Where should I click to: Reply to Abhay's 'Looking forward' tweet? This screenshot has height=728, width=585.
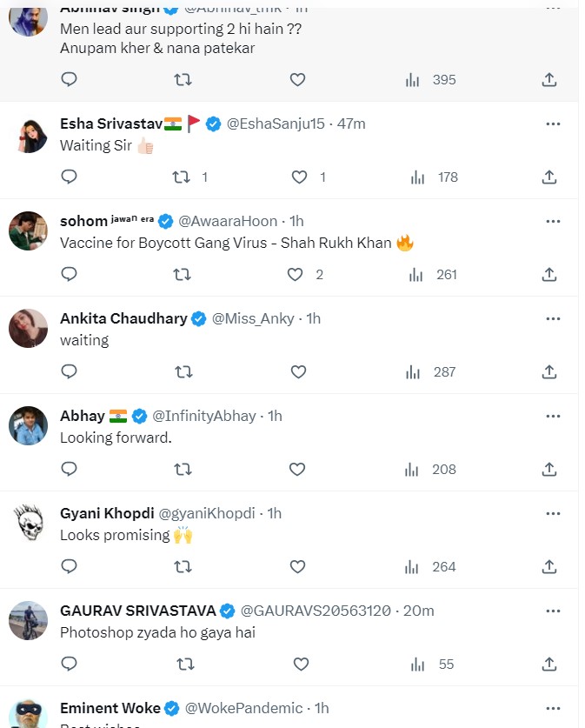click(x=70, y=469)
